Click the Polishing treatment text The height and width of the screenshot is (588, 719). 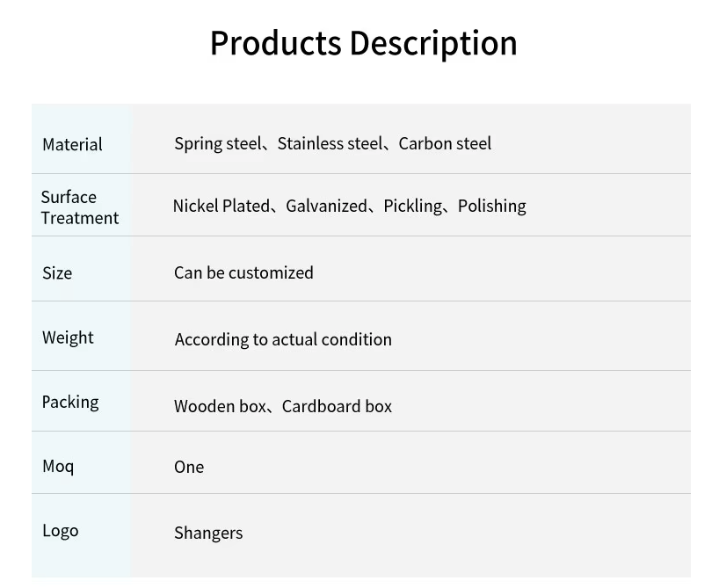[491, 206]
